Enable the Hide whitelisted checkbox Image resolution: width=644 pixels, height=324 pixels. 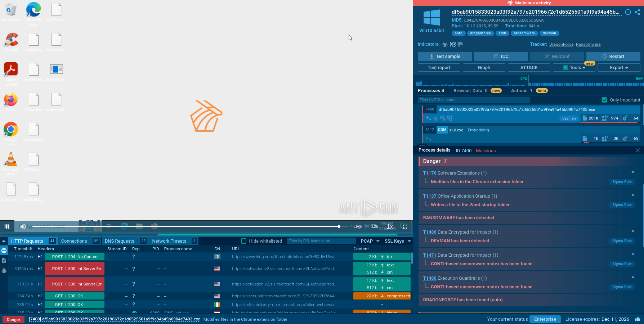243,241
